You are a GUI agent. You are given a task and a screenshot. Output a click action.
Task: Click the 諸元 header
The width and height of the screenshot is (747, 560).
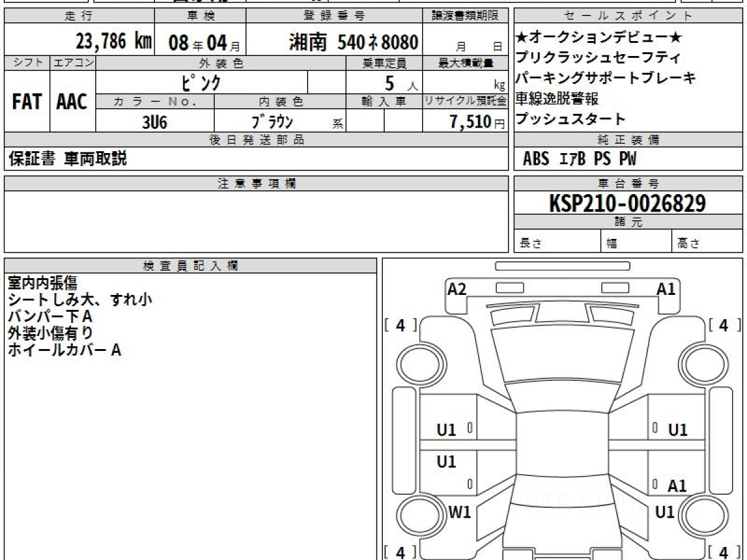click(628, 222)
